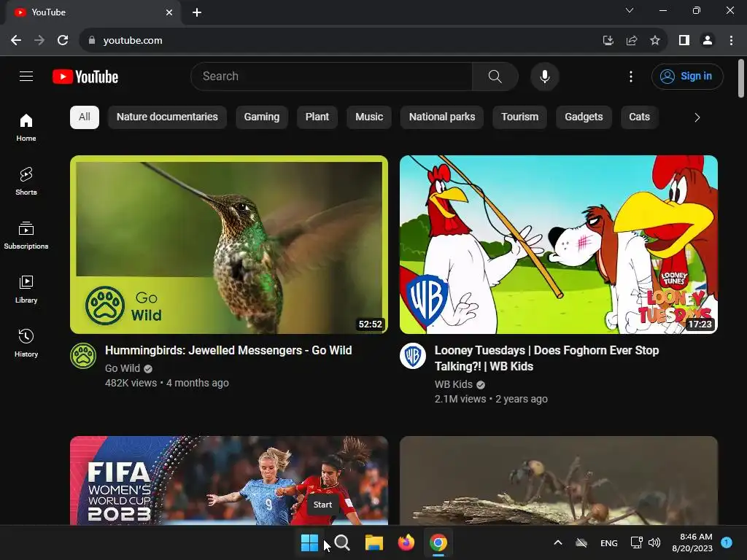
Task: Open Library from the sidebar
Action: (26, 289)
